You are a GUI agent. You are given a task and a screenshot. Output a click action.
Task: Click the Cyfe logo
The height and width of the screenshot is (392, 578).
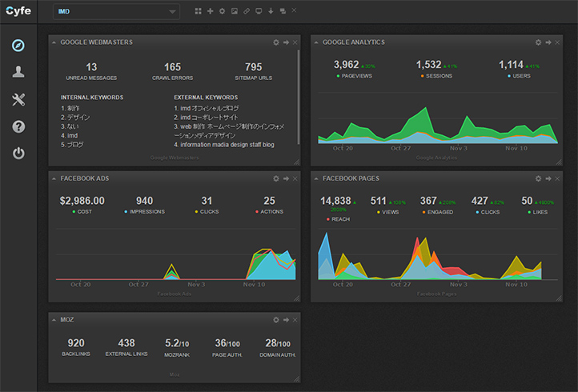coord(18,11)
